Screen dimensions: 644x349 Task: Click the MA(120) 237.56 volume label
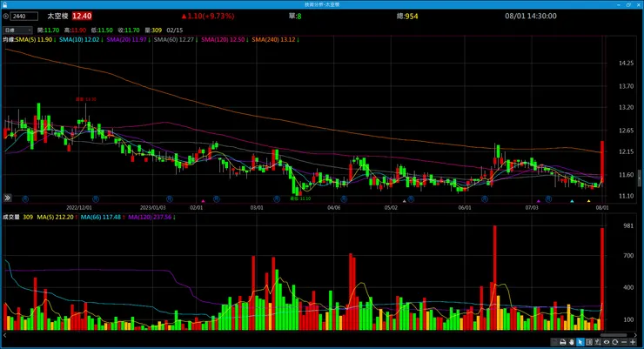pyautogui.click(x=150, y=217)
